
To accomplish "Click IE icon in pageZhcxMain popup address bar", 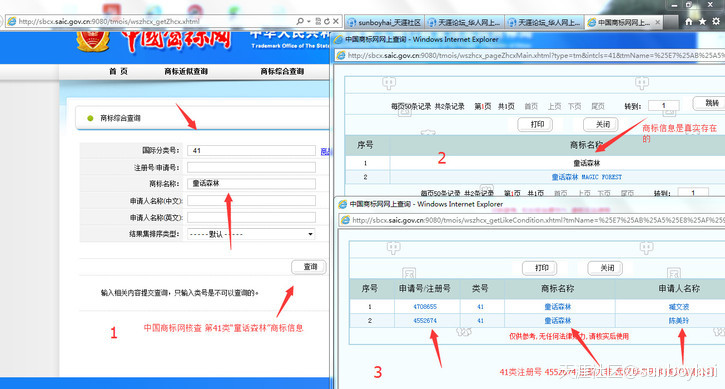I will 341,56.
